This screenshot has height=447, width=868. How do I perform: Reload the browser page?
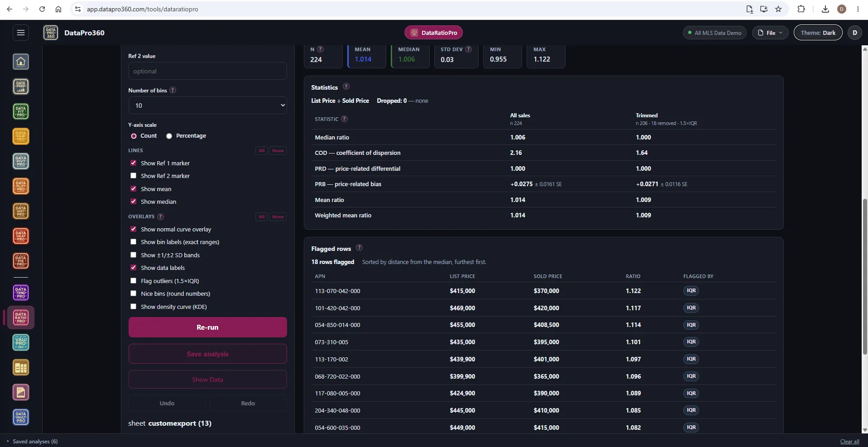click(x=42, y=9)
